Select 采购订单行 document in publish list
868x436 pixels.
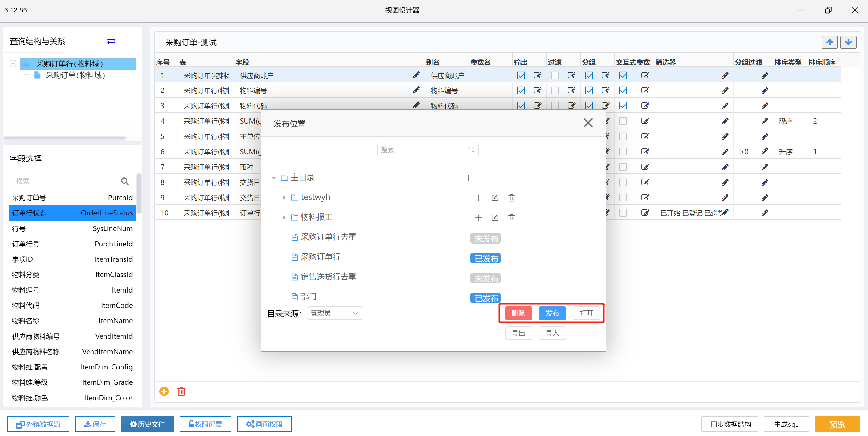[x=321, y=257]
